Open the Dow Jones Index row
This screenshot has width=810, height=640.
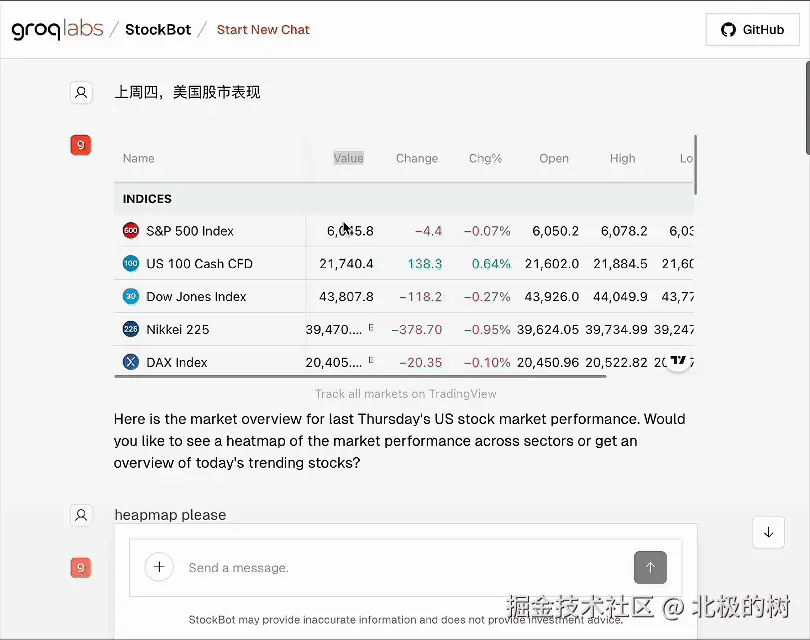pos(403,296)
